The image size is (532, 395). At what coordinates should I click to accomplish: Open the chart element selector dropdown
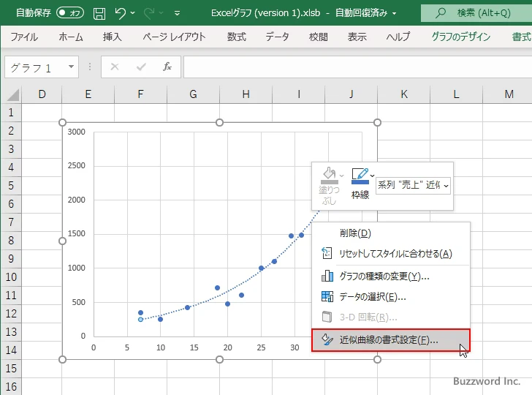click(414, 186)
